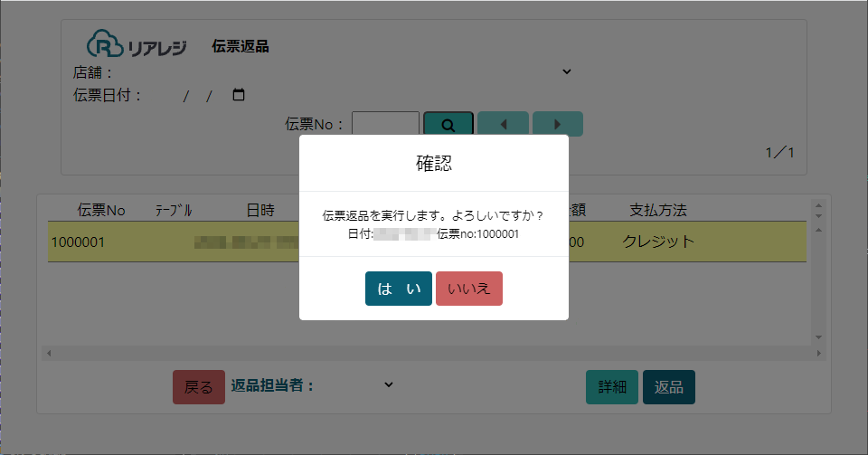Click the magnifier search icon button
The image size is (868, 455).
(x=448, y=125)
